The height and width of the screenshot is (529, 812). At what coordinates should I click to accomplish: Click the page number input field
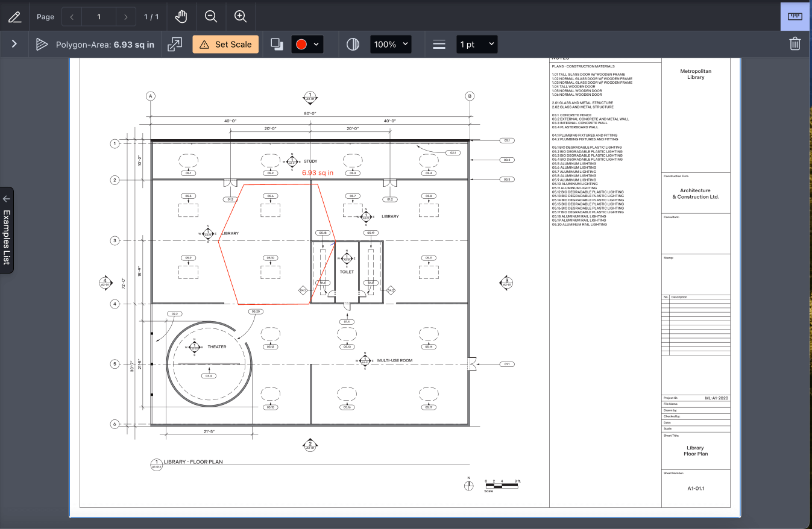click(x=98, y=16)
